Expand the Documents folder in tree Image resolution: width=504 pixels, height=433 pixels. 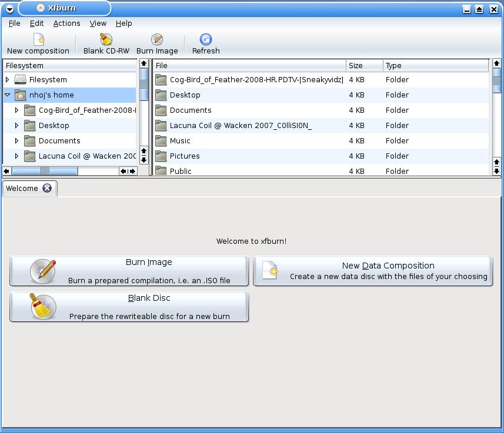click(17, 141)
